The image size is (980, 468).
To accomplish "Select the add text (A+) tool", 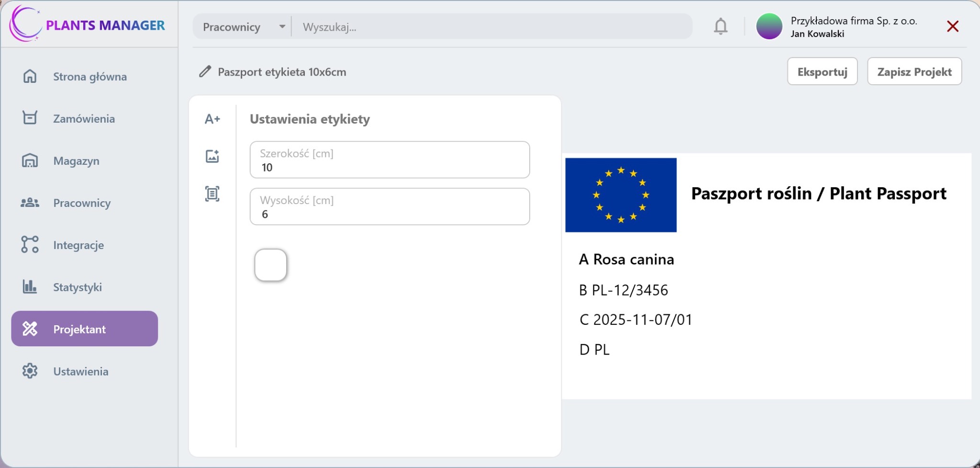I will [x=212, y=119].
